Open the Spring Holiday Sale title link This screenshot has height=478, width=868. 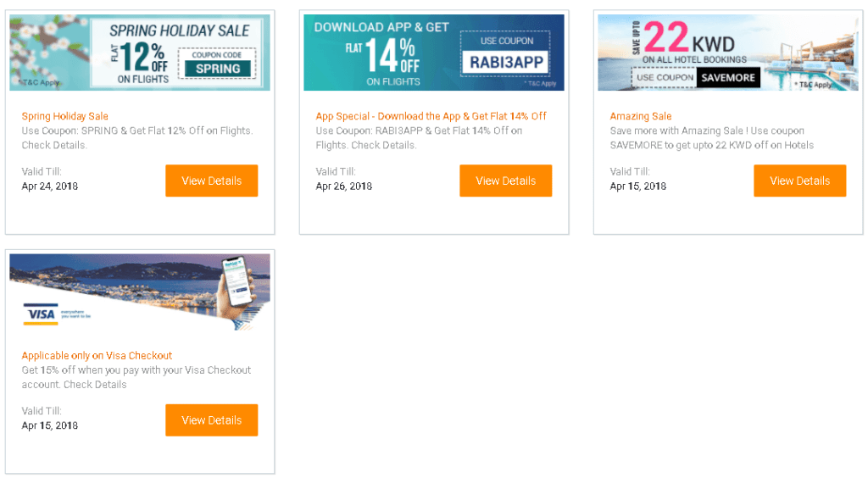64,116
